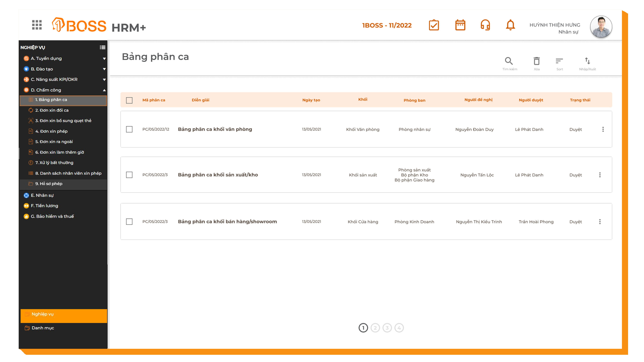
Task: Click the task checklist icon in header
Action: 434,25
